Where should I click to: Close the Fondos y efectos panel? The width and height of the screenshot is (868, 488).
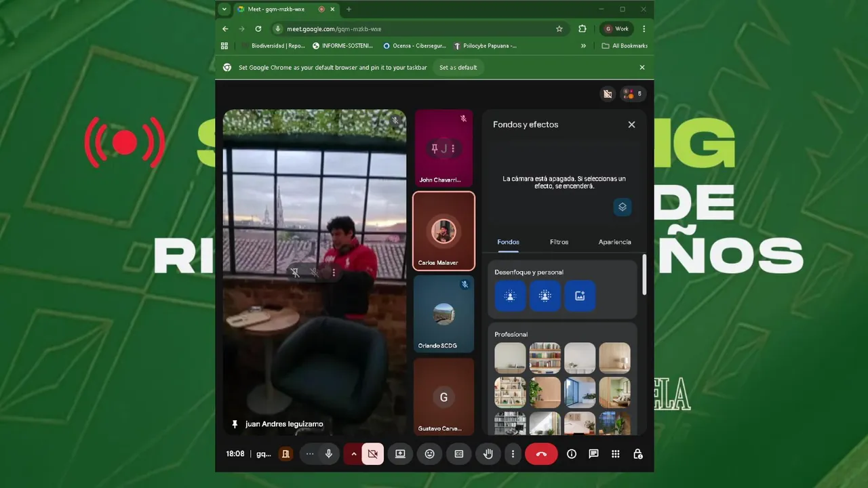tap(631, 125)
